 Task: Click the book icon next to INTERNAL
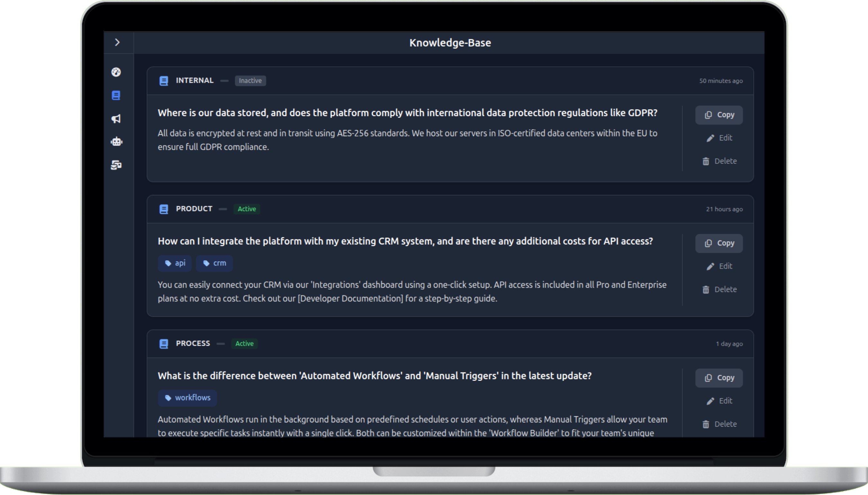[x=164, y=81]
